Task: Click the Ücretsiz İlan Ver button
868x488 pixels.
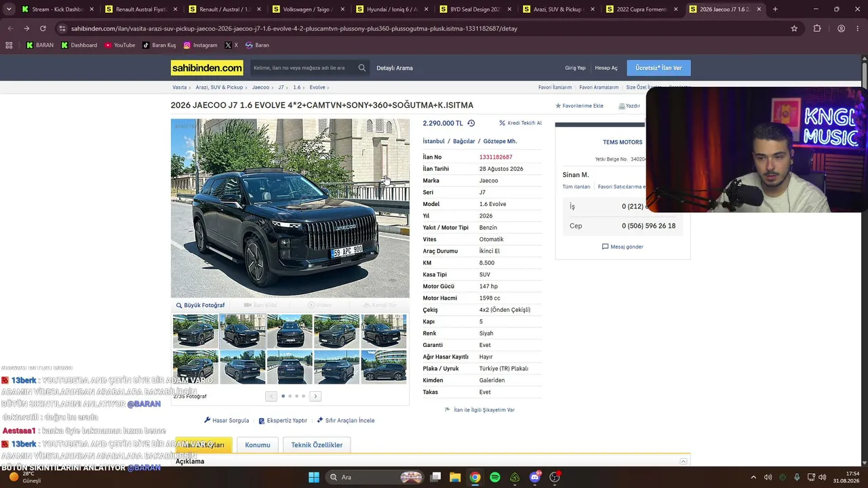Action: pyautogui.click(x=659, y=68)
